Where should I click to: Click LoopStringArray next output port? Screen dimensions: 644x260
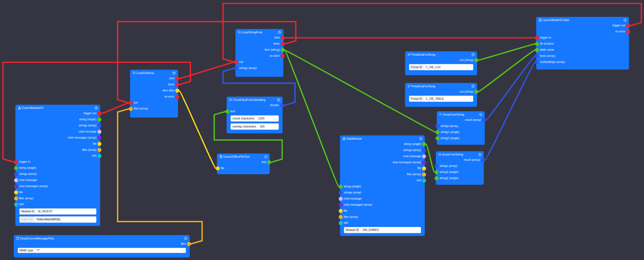point(283,38)
